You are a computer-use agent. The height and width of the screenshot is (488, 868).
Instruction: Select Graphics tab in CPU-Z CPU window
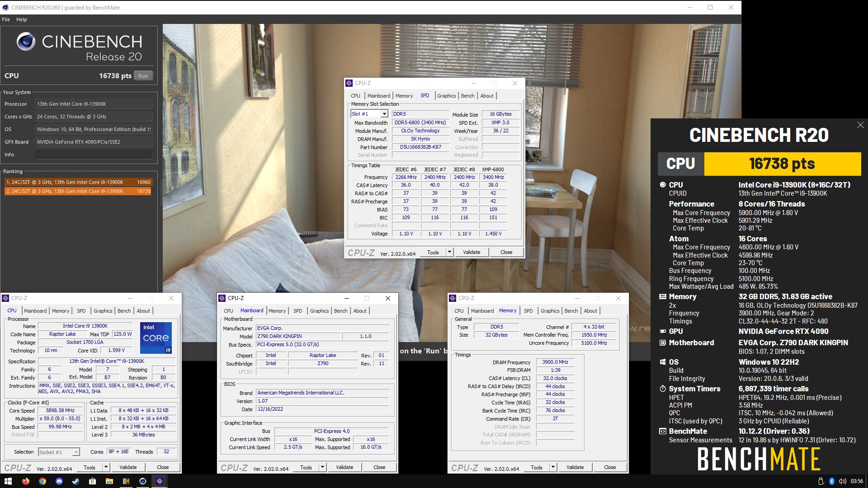pyautogui.click(x=103, y=311)
